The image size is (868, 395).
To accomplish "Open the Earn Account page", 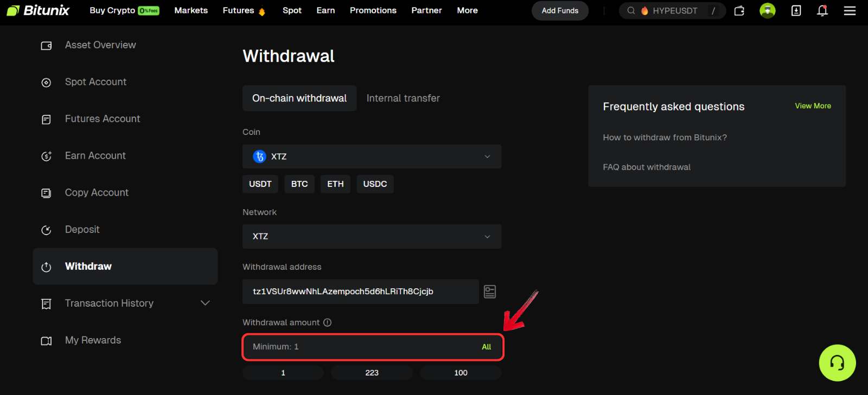I will [95, 156].
